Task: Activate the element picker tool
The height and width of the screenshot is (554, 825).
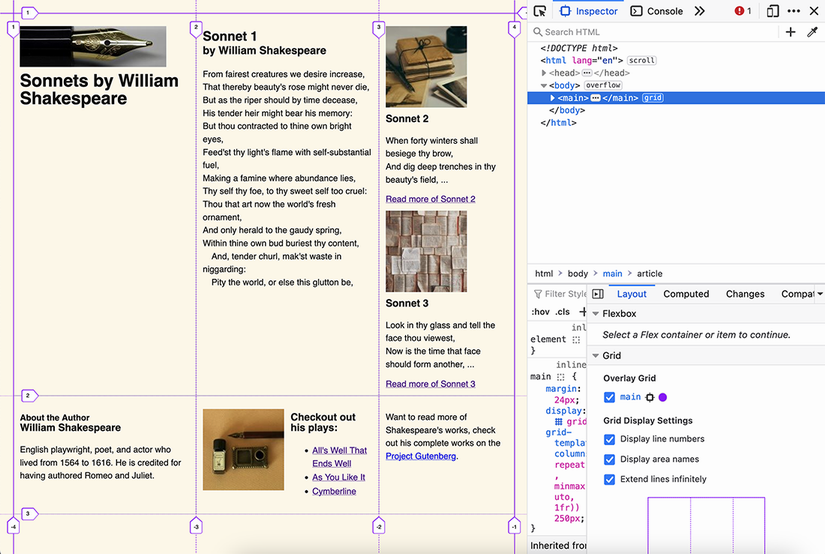Action: [x=540, y=11]
